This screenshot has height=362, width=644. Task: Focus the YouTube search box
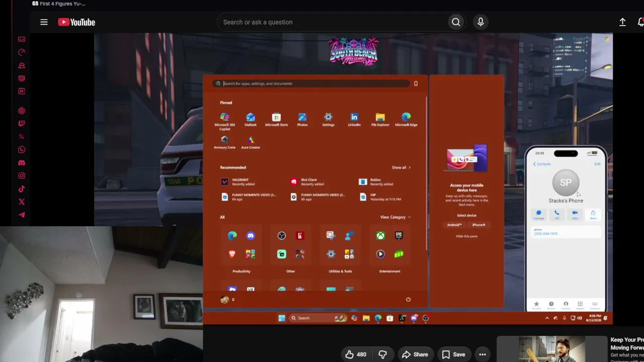tap(332, 22)
